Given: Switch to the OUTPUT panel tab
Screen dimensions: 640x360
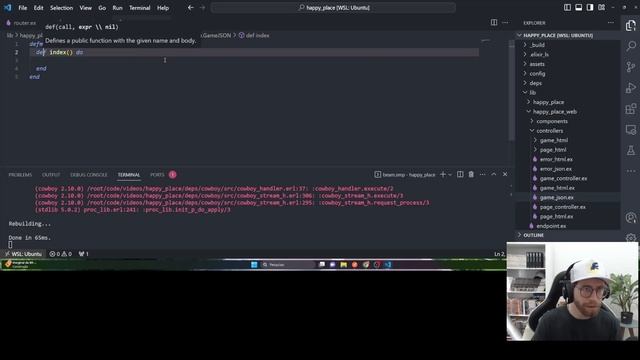Looking at the screenshot, I should (51, 175).
